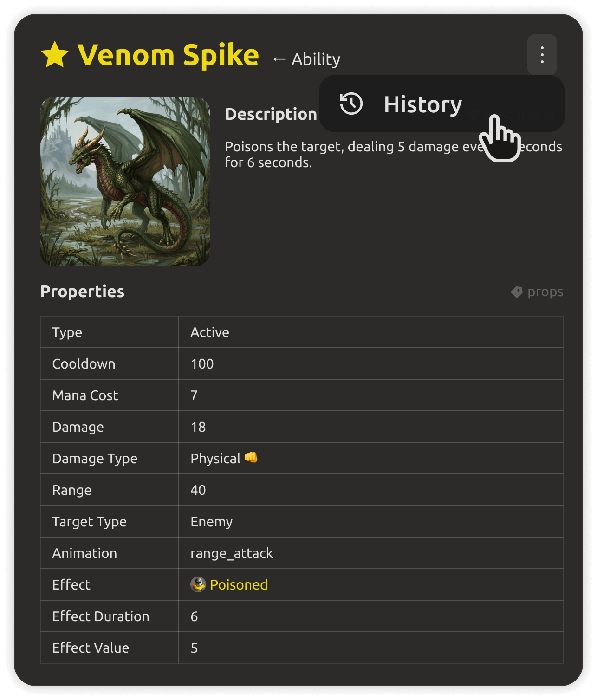This screenshot has height=700, width=597.
Task: Click the Physical fist emoji icon
Action: pos(251,457)
